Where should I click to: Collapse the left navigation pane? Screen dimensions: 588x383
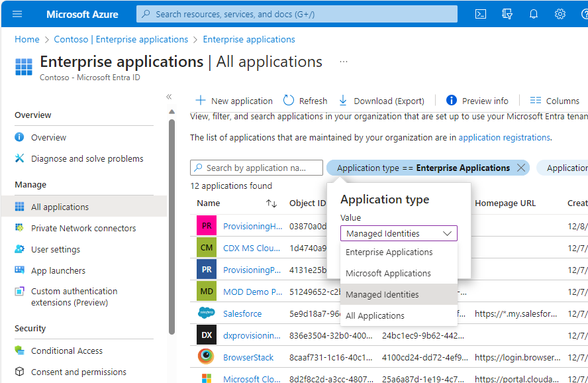click(x=168, y=96)
